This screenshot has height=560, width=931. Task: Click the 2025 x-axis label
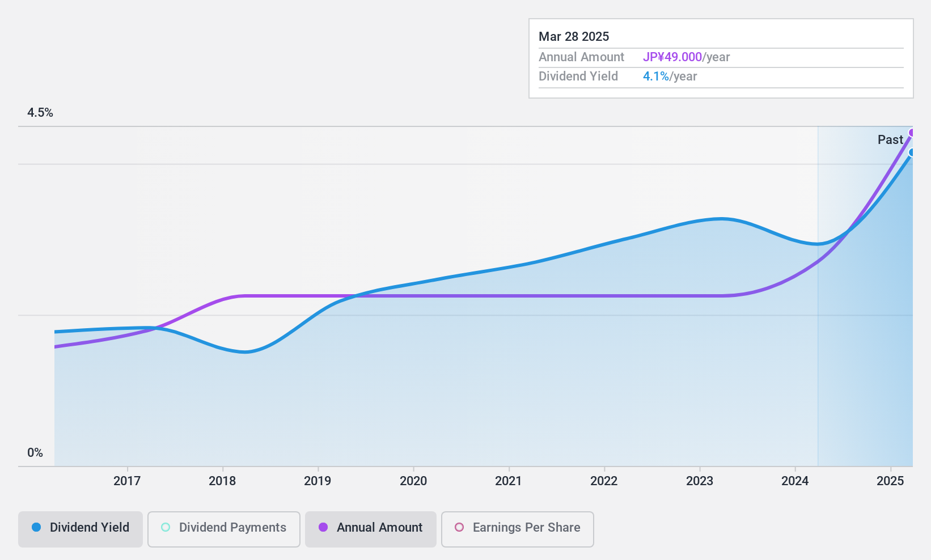click(890, 481)
